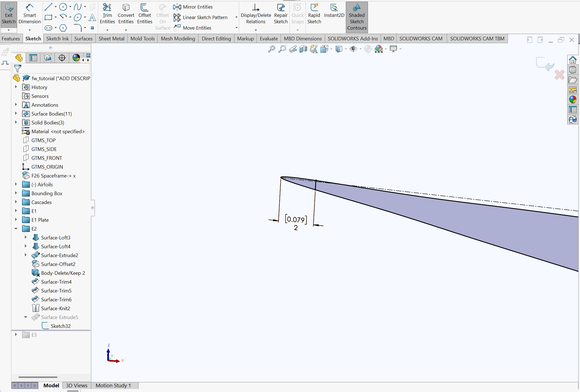This screenshot has height=392, width=580.
Task: Click the Smart Dimension tool
Action: point(30,15)
